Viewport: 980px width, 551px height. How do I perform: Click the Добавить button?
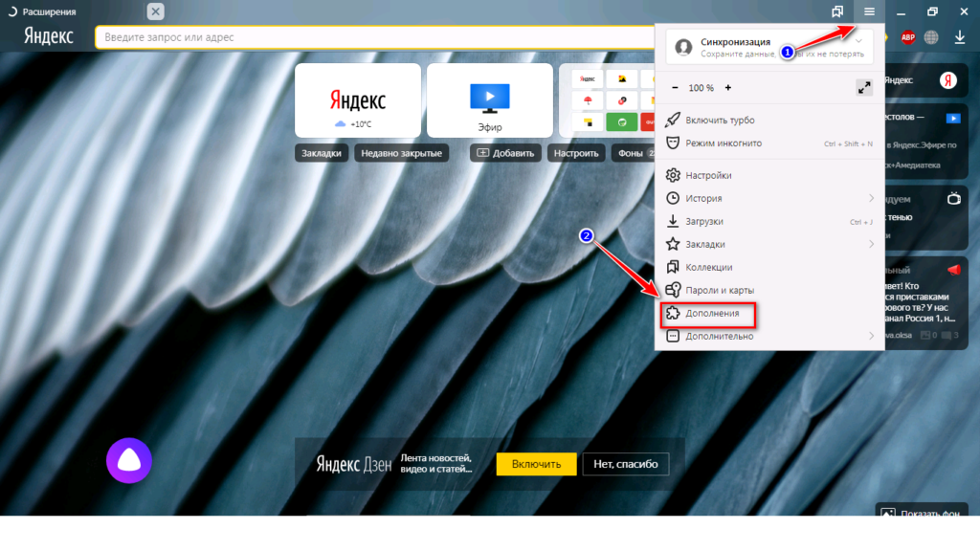(505, 153)
